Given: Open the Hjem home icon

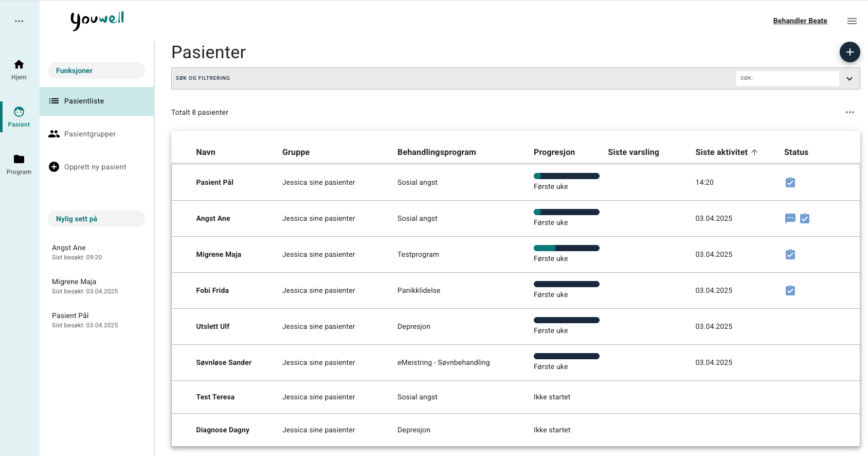Looking at the screenshot, I should 19,64.
